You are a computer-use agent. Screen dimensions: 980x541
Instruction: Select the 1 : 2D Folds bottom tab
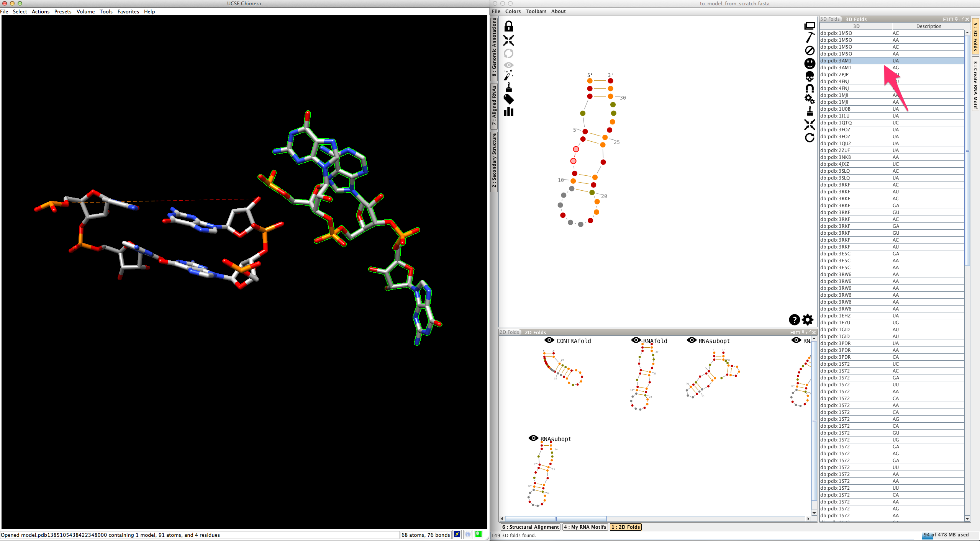[626, 527]
